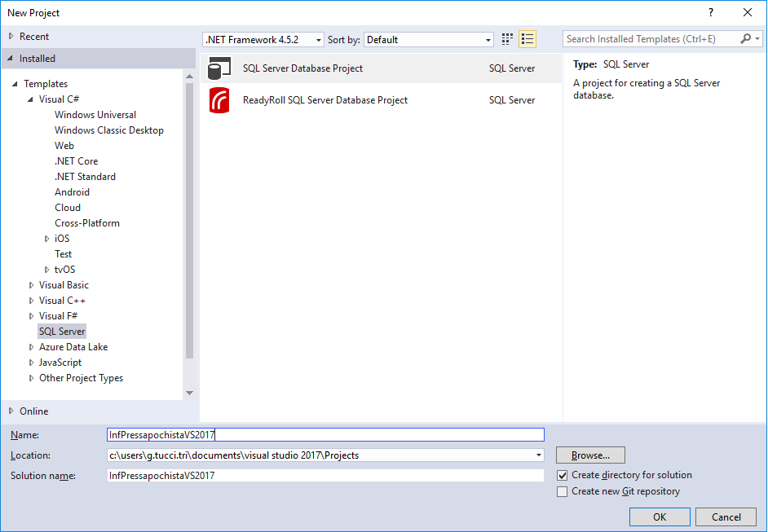Expand Other Project Types node arrow
The height and width of the screenshot is (532, 768).
pyautogui.click(x=31, y=378)
